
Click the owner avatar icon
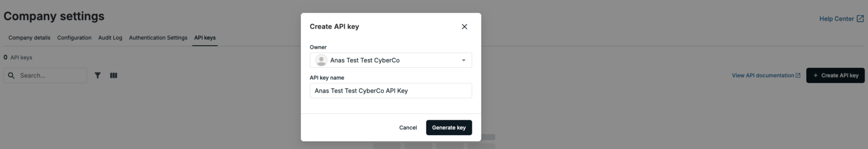tap(321, 60)
